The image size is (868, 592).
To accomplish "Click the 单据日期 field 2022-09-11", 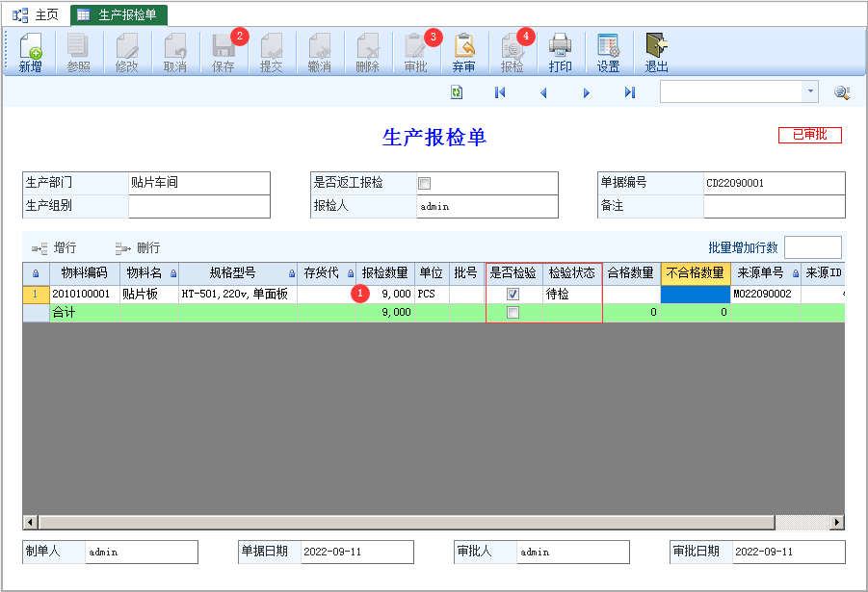I will click(357, 553).
